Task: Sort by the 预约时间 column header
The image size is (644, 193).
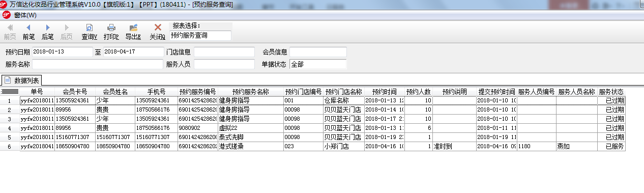Action: tap(385, 92)
